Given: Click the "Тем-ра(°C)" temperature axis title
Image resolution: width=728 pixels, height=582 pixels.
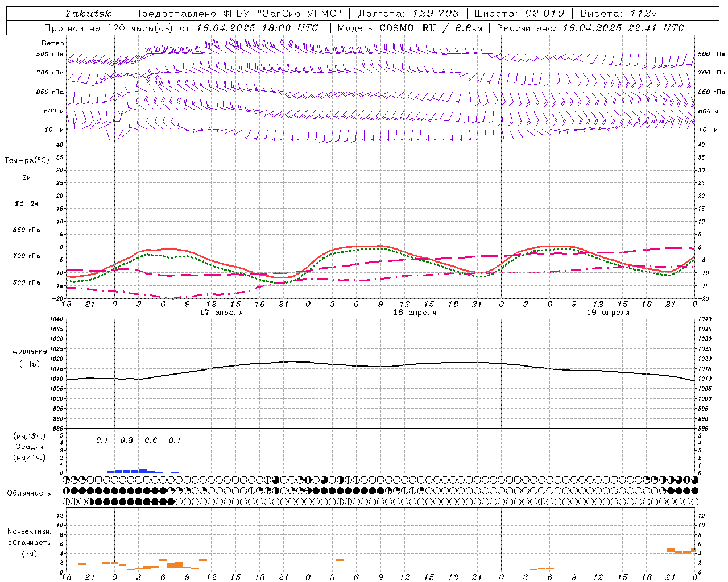Looking at the screenshot, I should coord(27,161).
